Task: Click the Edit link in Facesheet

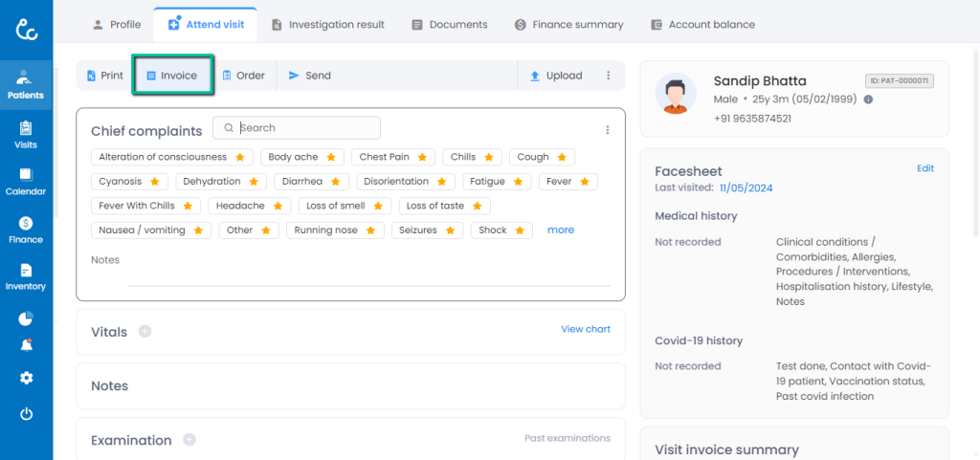Action: 924,168
